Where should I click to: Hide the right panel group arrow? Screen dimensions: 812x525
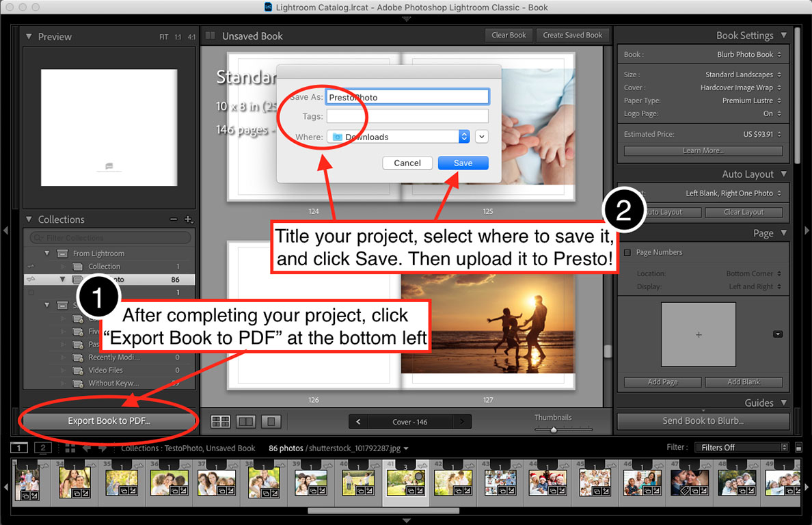[807, 230]
